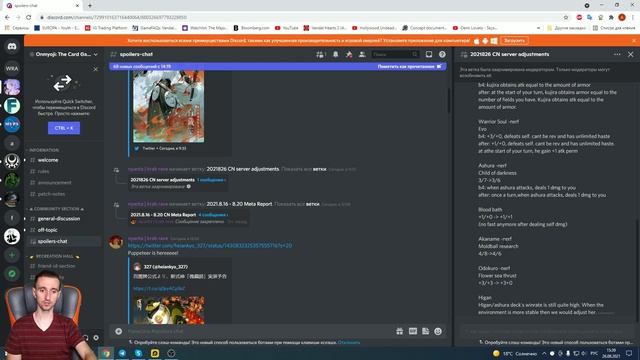Select the spoilers-chat channel
The height and width of the screenshot is (360, 640).
[52, 242]
